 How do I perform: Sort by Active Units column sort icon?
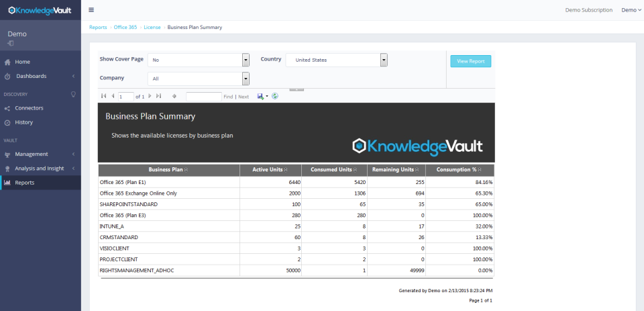point(286,170)
